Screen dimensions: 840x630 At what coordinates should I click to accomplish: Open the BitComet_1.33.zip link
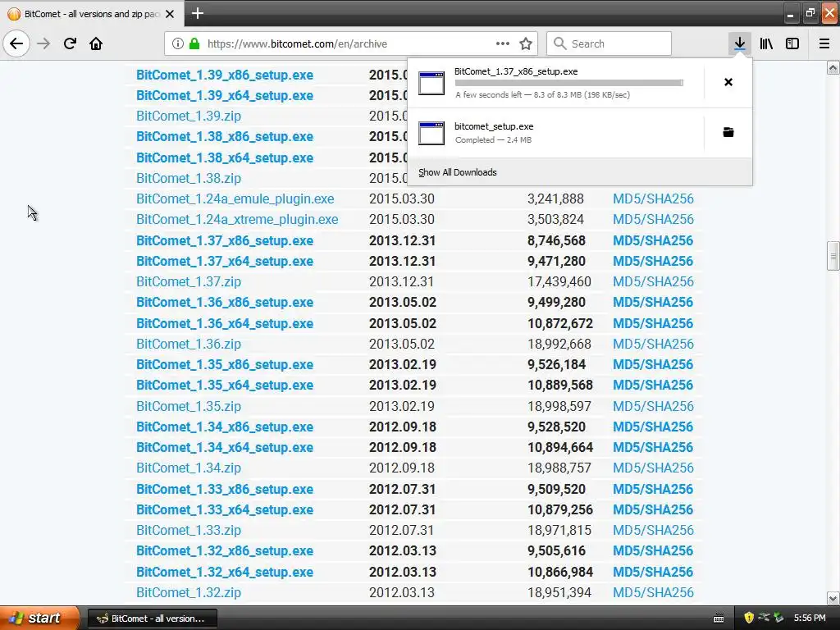pos(189,530)
